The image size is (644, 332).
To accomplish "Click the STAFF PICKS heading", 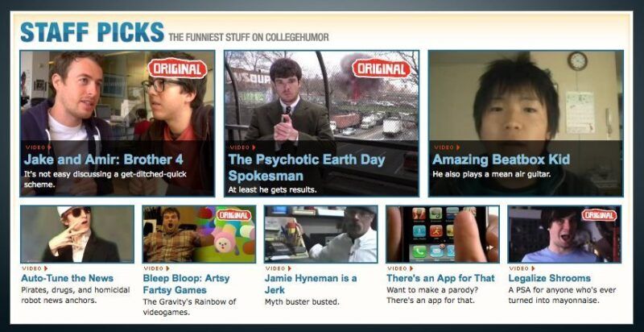I will (x=92, y=32).
